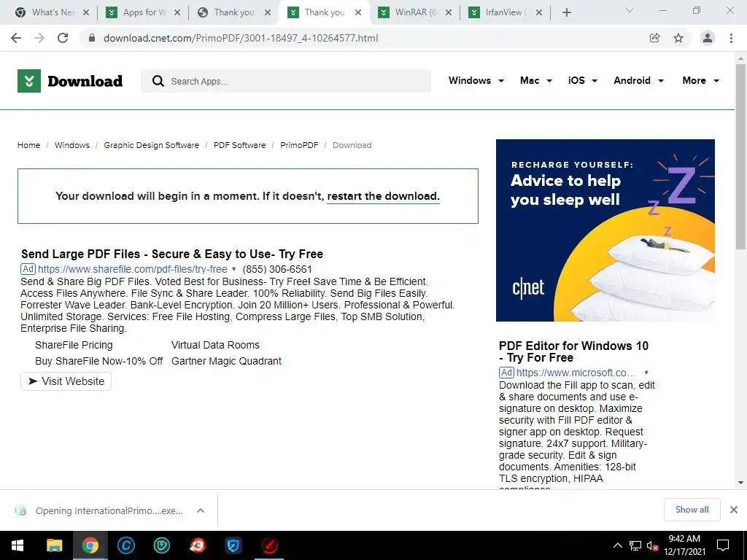Expand the Mac category dropdown
The image size is (747, 560).
tap(536, 80)
